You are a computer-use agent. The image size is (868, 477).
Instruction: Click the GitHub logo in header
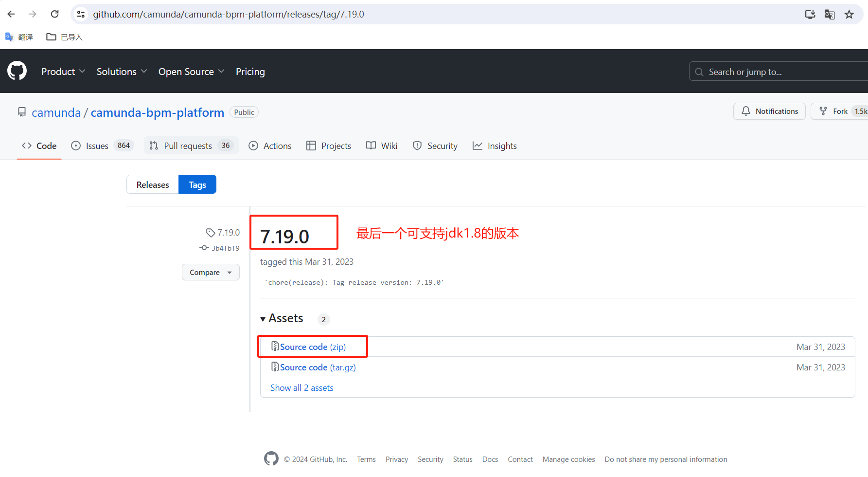(x=17, y=71)
